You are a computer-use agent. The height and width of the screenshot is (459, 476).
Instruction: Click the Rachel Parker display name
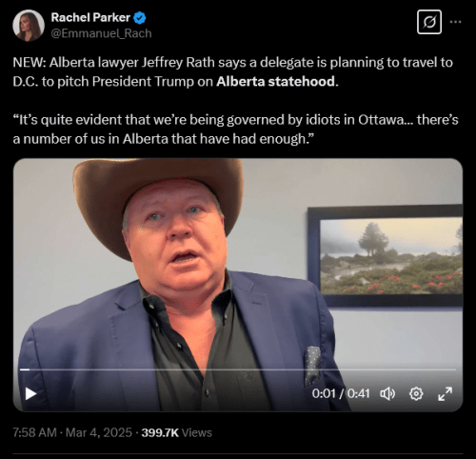pyautogui.click(x=90, y=17)
